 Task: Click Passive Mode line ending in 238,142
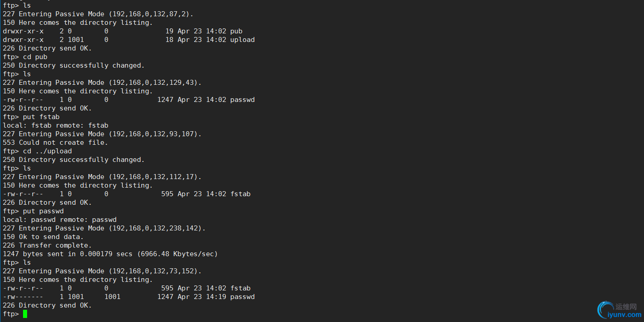[104, 228]
